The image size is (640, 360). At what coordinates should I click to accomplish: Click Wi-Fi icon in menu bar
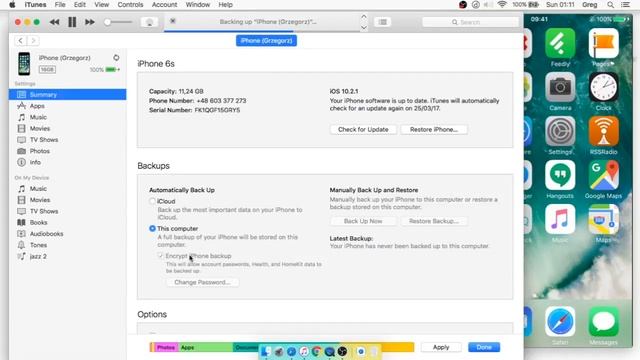coord(502,4)
